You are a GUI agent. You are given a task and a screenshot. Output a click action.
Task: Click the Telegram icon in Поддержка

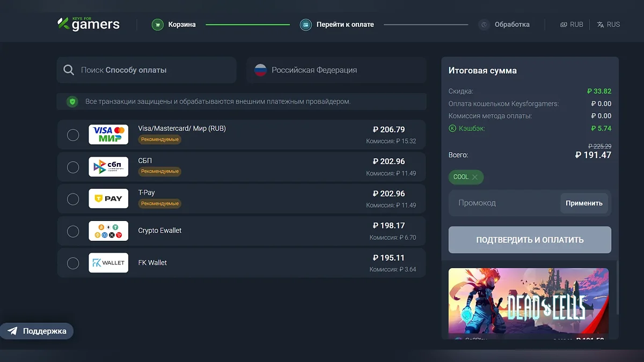coord(12,331)
